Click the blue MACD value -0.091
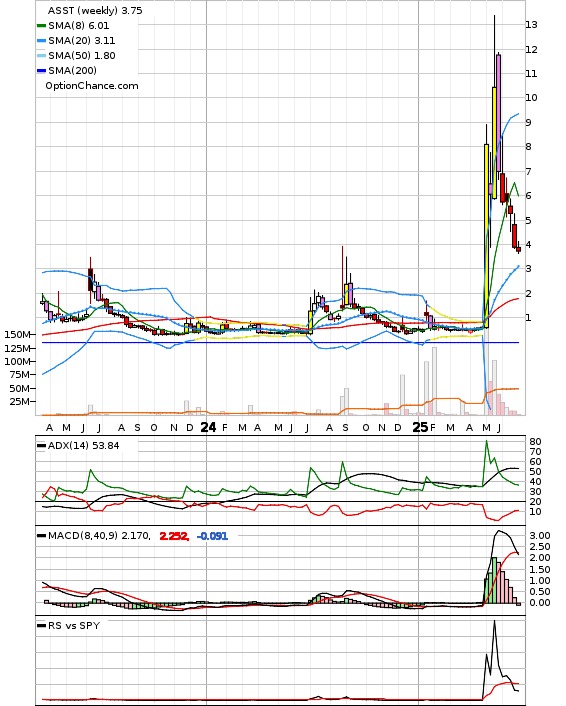Image resolution: width=566 pixels, height=706 pixels. click(x=213, y=536)
